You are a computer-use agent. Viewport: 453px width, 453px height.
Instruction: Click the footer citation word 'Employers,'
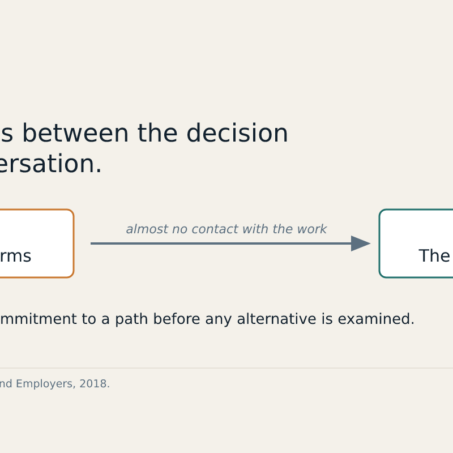[46, 384]
